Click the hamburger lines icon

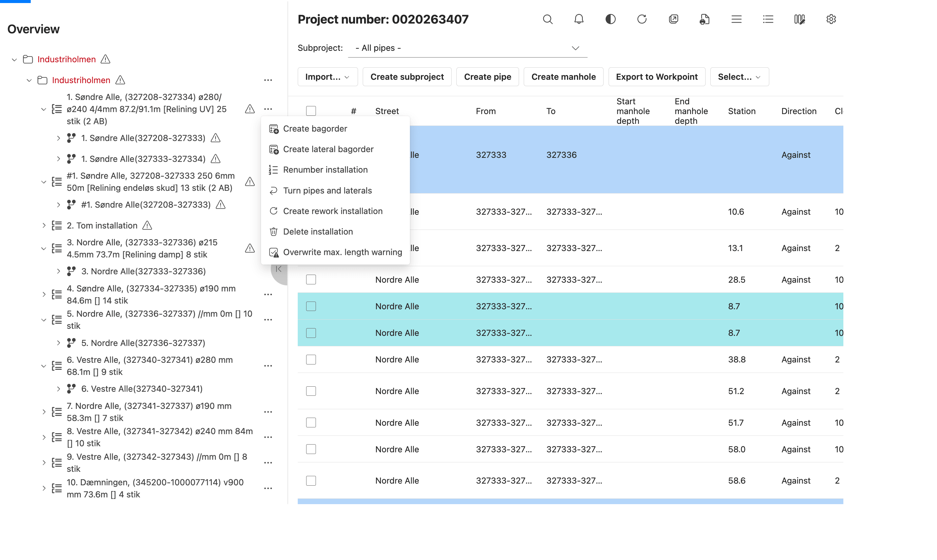pyautogui.click(x=737, y=19)
